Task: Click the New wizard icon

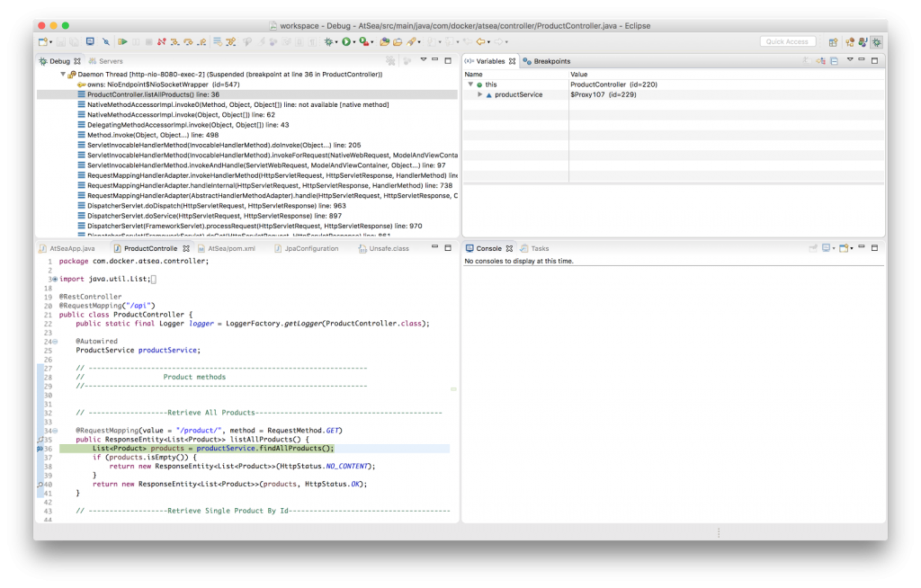Action: 43,40
